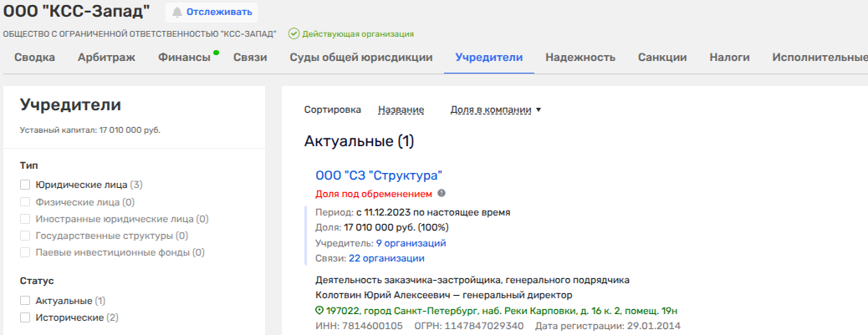
Task: Open the Связи tab
Action: 250,58
